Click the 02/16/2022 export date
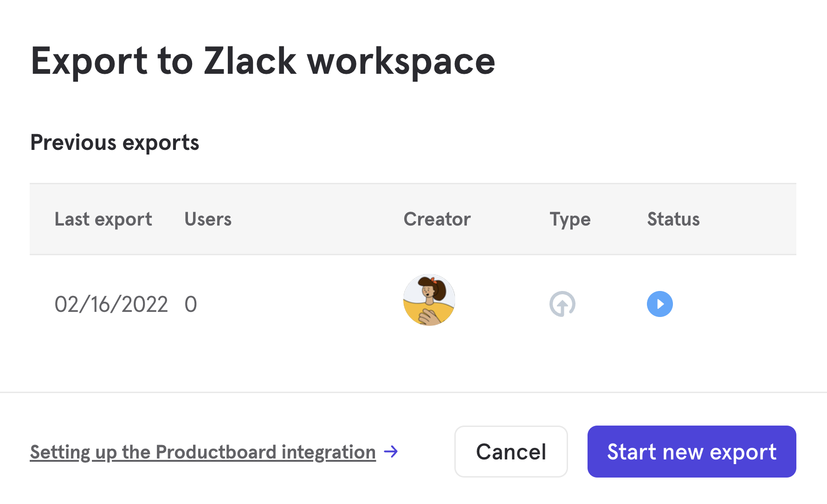This screenshot has width=827, height=504. 111,304
